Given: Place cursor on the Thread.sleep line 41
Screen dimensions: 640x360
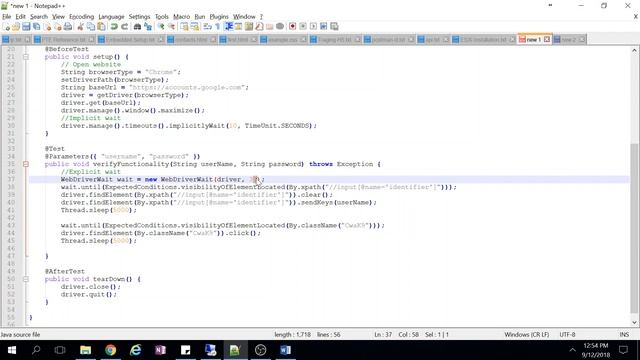Looking at the screenshot, I should 99,210.
